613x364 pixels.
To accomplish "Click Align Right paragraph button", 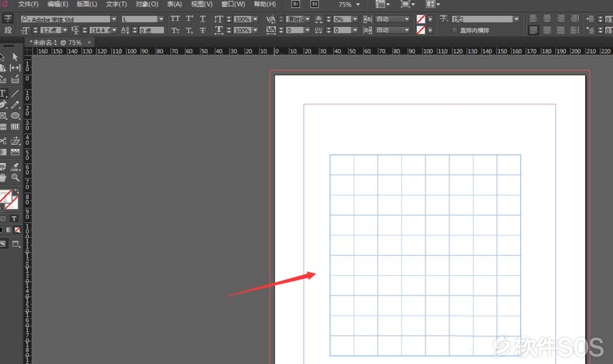I will [561, 19].
